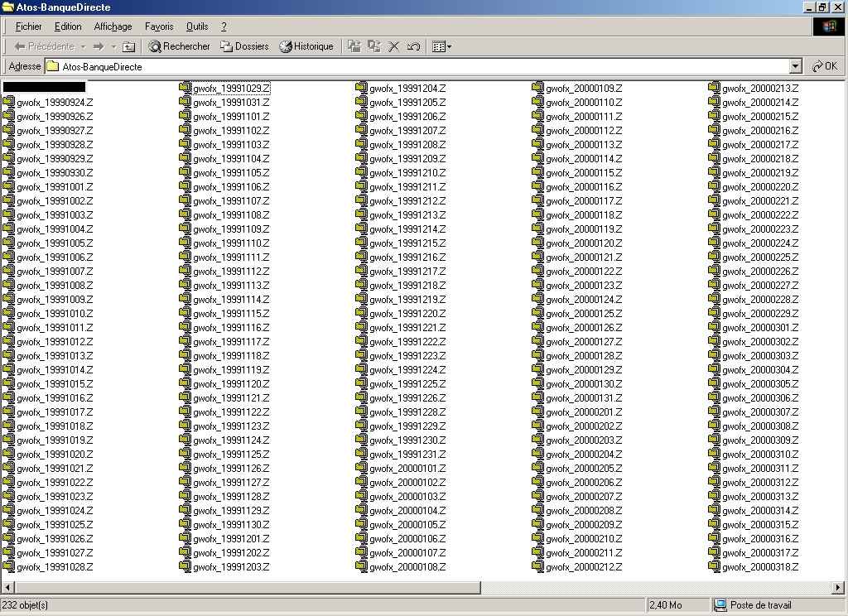Screen dimensions: 848x616
Task: Select file icon of gwofx_19991225.Z
Action: (361, 383)
